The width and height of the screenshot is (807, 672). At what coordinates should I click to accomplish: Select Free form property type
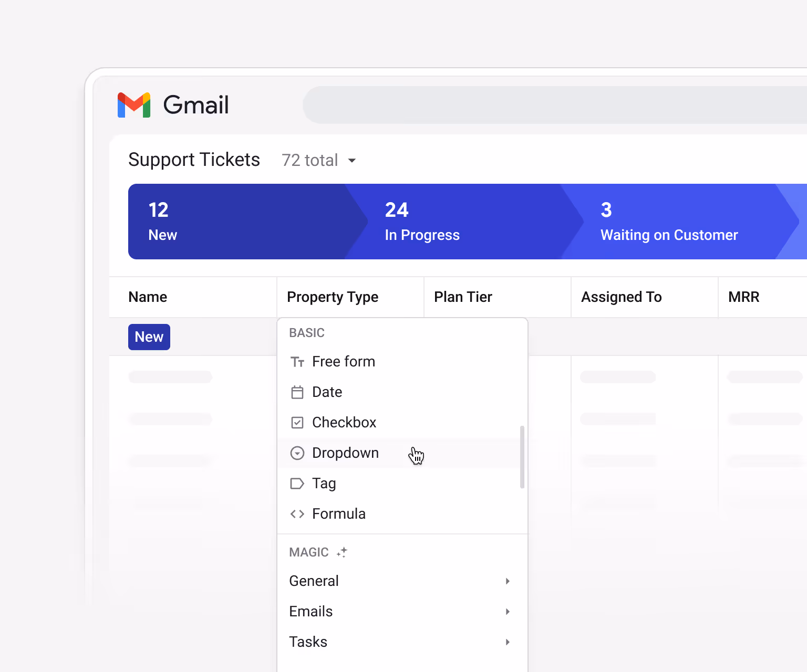pyautogui.click(x=402, y=362)
